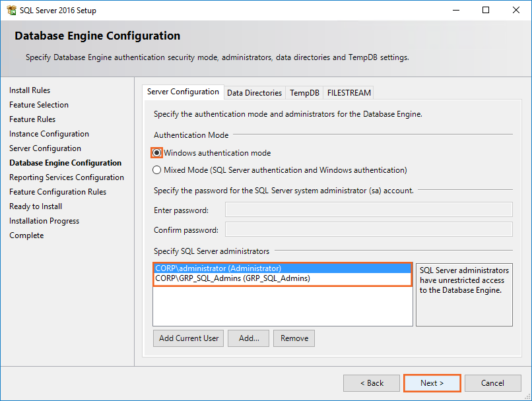The height and width of the screenshot is (401, 532).
Task: Select CORP\administrator in administrators list
Action: [x=218, y=268]
